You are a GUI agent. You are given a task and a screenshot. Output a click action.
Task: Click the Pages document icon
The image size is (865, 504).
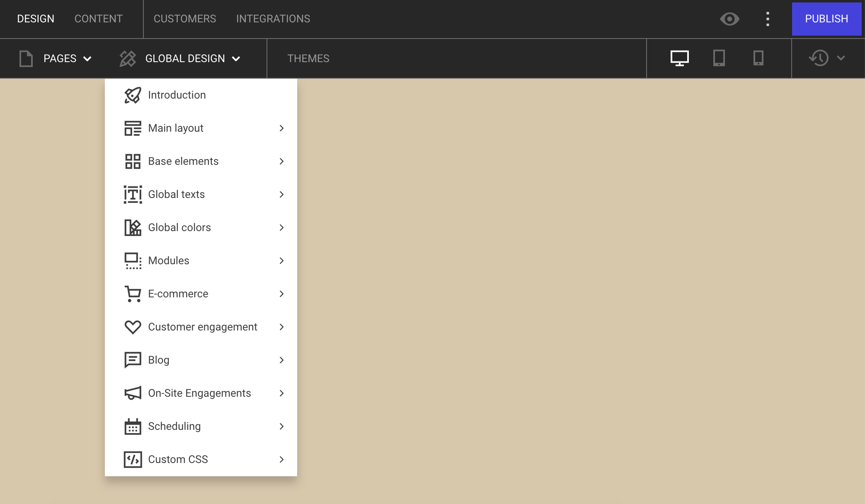coord(26,58)
